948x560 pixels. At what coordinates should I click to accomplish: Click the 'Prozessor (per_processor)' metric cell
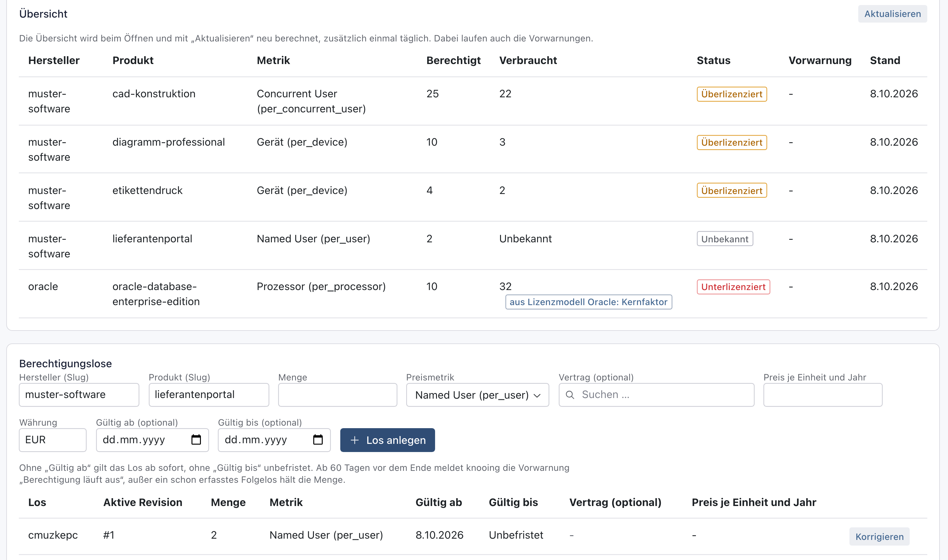[321, 286]
